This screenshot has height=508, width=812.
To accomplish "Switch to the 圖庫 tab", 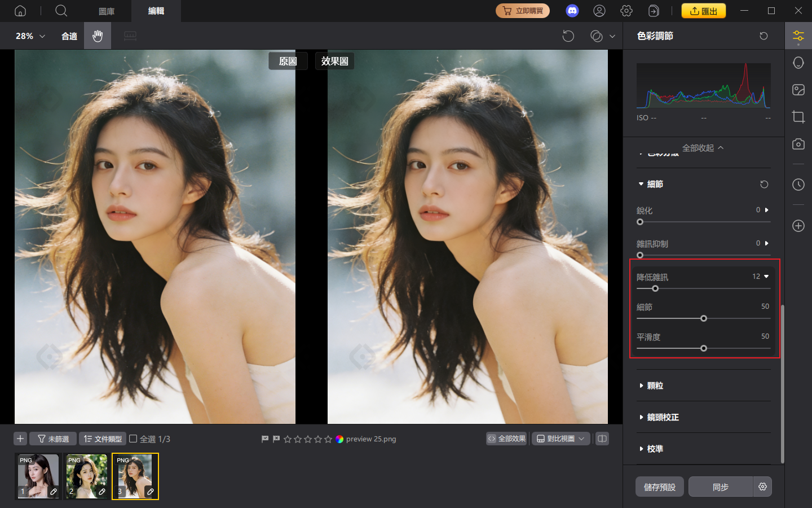I will (x=107, y=11).
